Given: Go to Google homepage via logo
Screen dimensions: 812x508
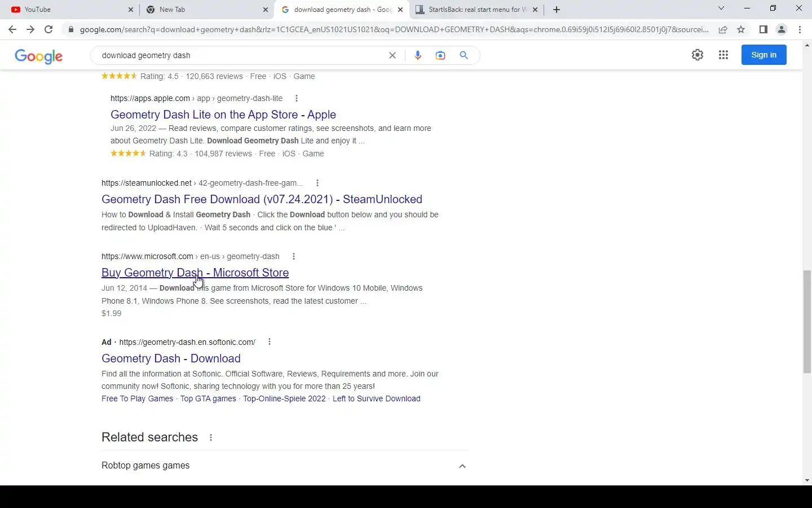Looking at the screenshot, I should coord(39,56).
